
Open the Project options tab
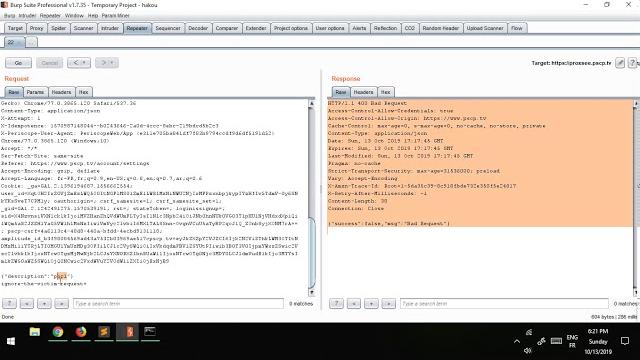tap(291, 28)
